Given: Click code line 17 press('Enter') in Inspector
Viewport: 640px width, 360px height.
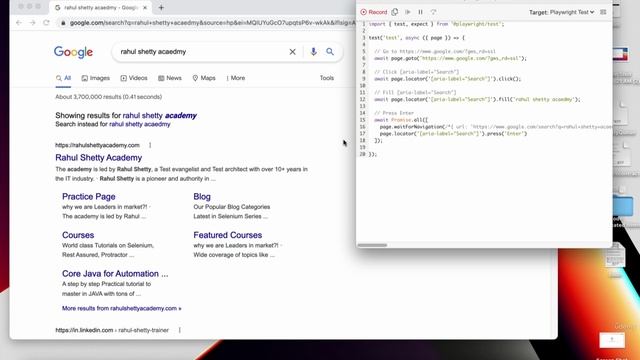Looking at the screenshot, I should 453,133.
